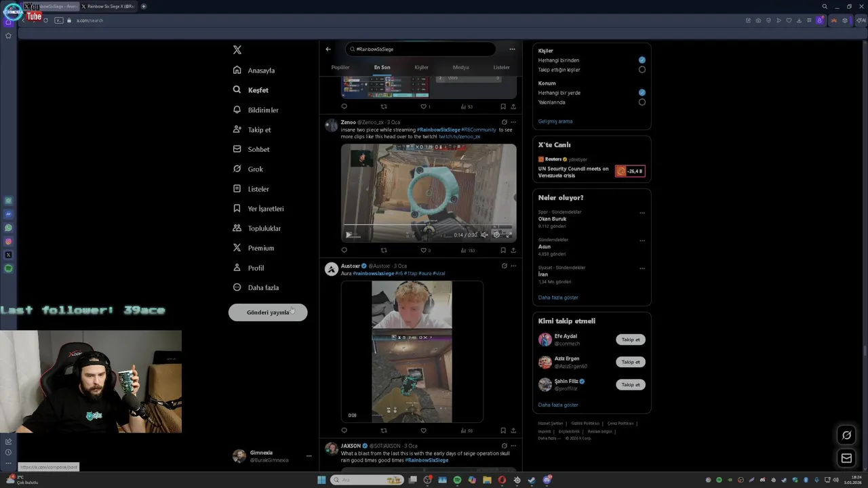Click the Premium X icon

tap(237, 248)
